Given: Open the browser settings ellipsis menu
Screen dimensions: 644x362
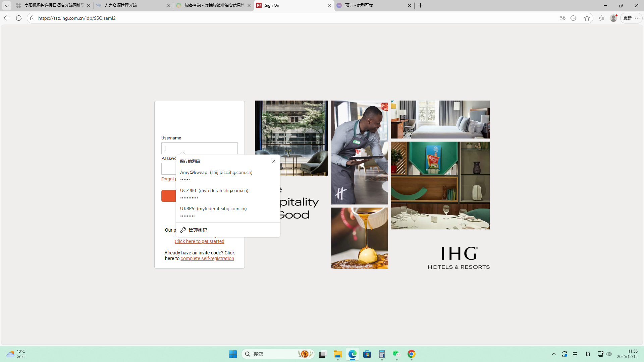Looking at the screenshot, I should tap(637, 18).
